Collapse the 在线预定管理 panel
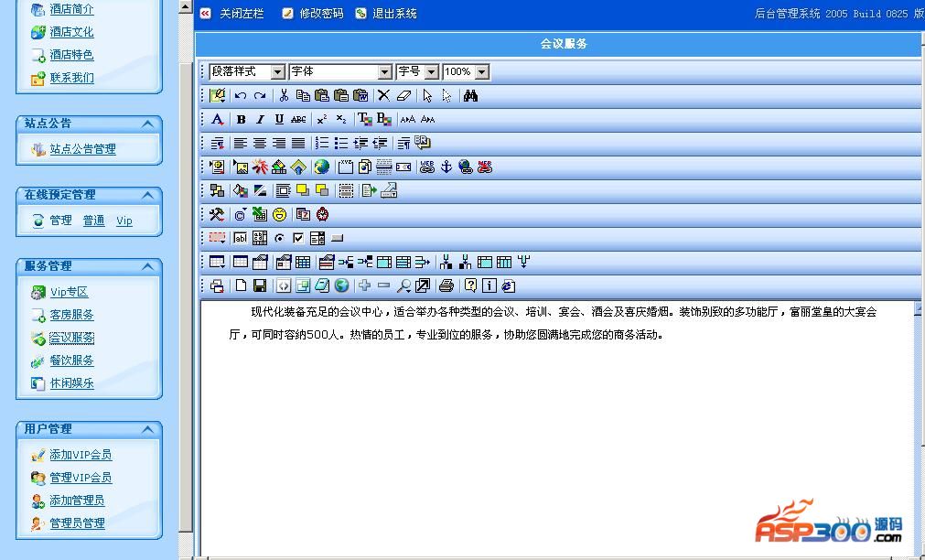This screenshot has height=560, width=925. tap(147, 195)
